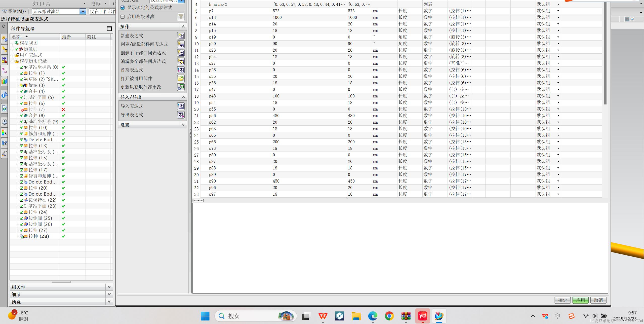Click the Import Expressions (导入表达式) icon

click(x=181, y=106)
